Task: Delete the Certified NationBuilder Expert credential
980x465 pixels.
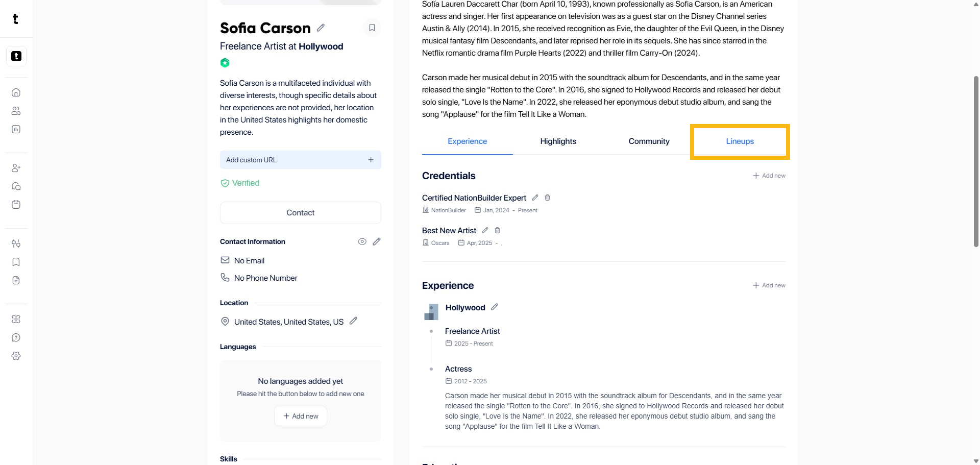Action: click(547, 198)
